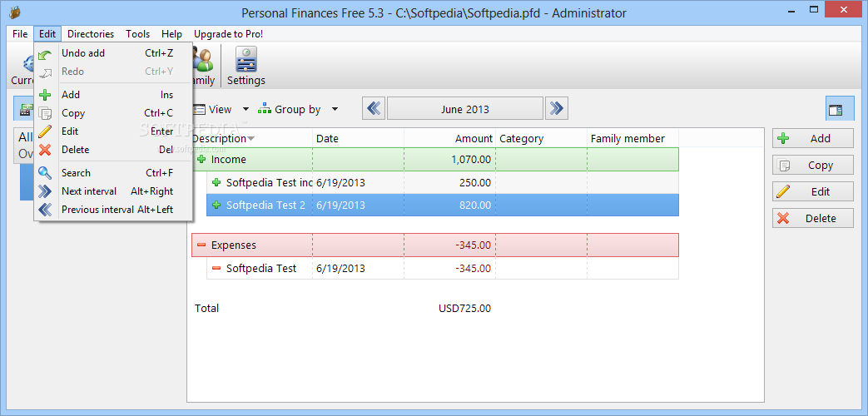
Task: Click the 6/19/2013 date on Softpedia Test 2 row
Action: 340,206
